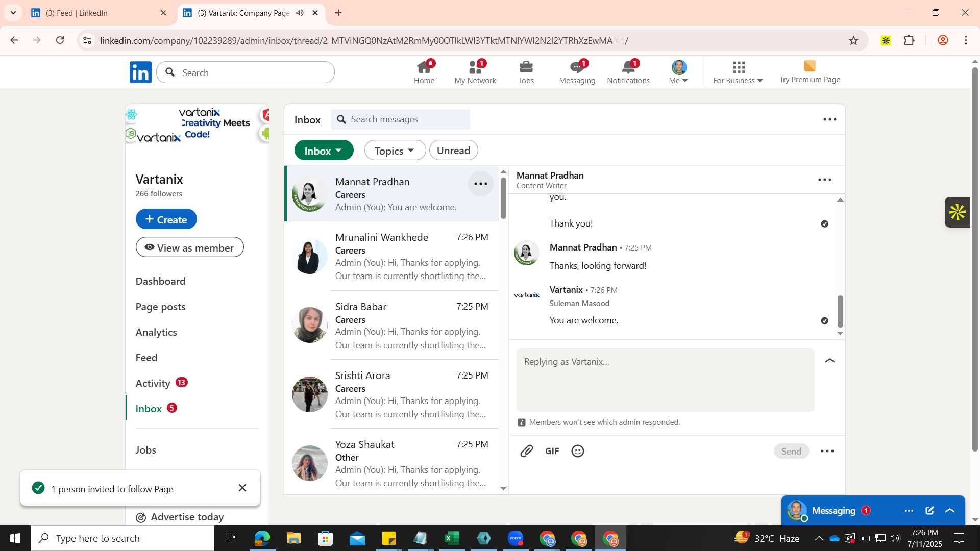Click the LinkedIn logo
The image size is (980, 551).
(x=140, y=72)
